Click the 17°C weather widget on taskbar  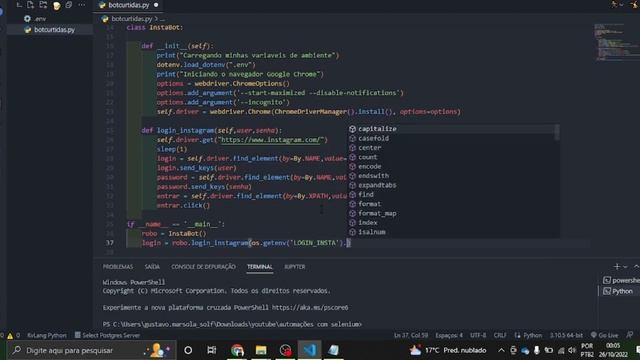(448, 350)
